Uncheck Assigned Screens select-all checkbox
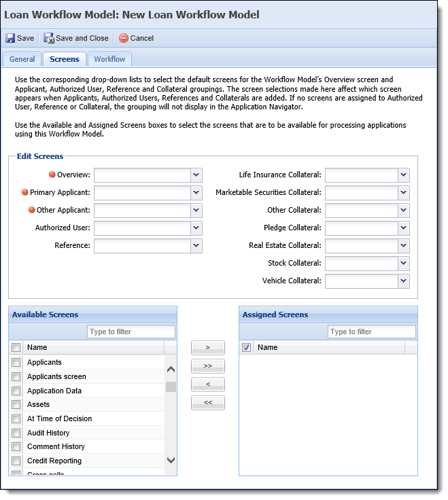 (246, 348)
